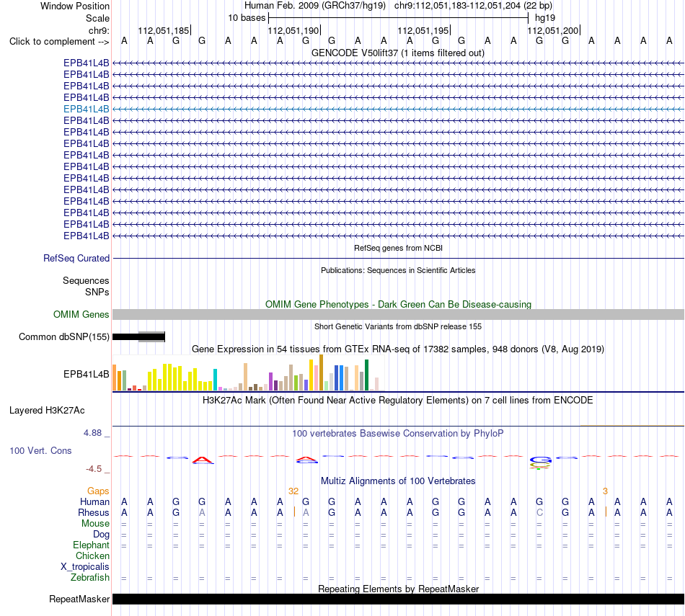Viewport: 685px width, 616px height.
Task: Click the 'Elephant' species label
Action: click(91, 545)
